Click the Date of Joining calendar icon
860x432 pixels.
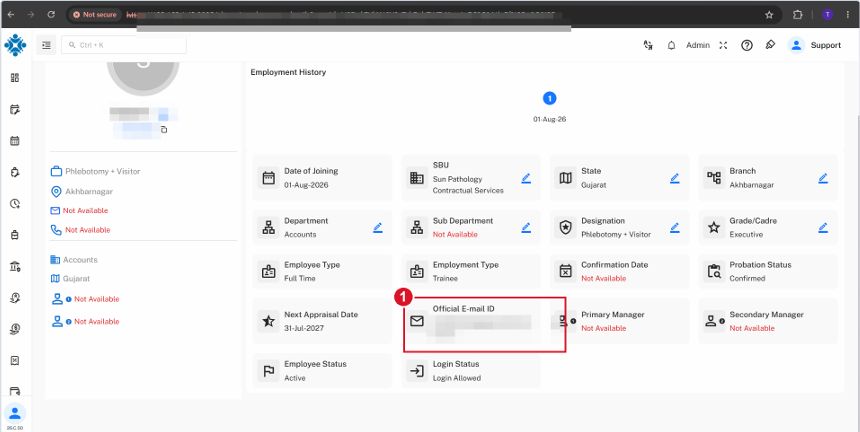pyautogui.click(x=269, y=178)
